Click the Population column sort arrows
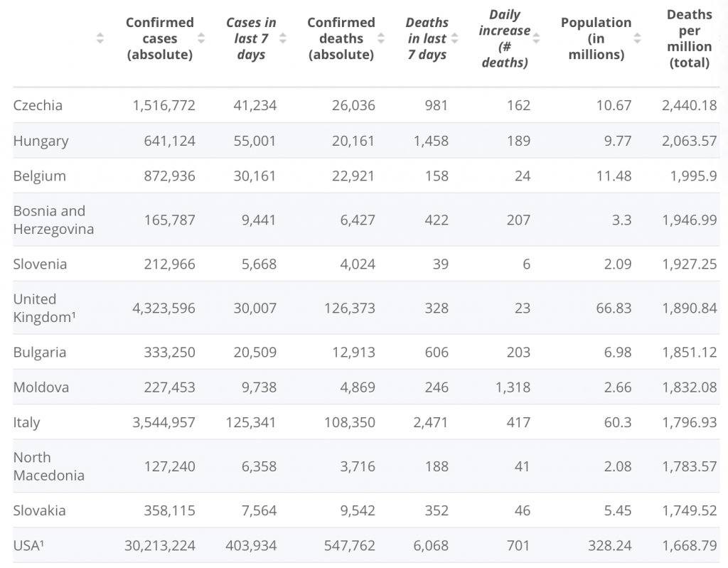Screen dimensions: 728x568 (637, 38)
